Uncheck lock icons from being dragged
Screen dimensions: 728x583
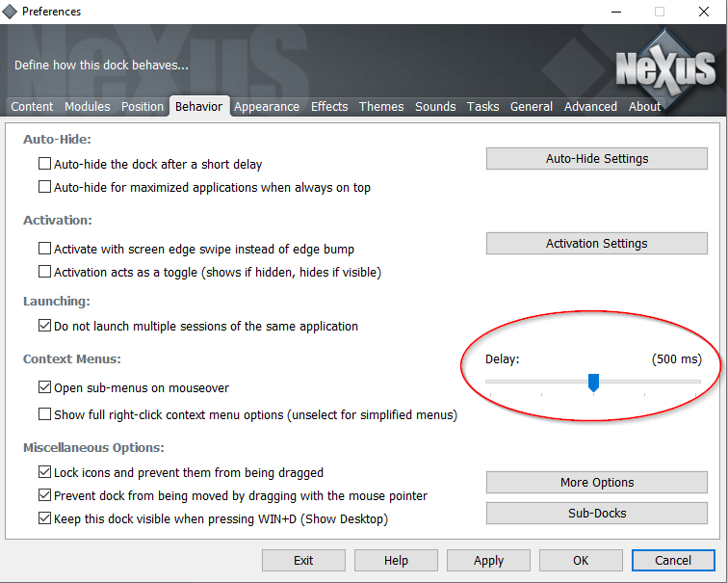pyautogui.click(x=44, y=473)
